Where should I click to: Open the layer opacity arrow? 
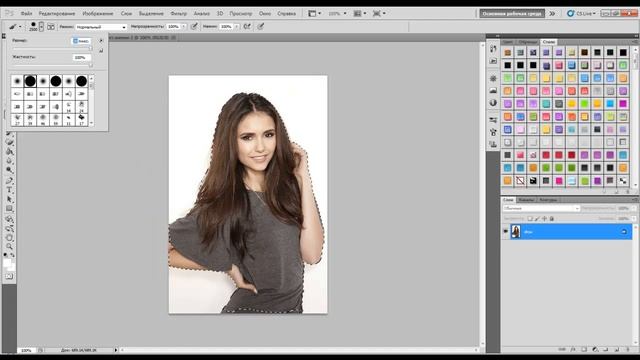(633, 209)
